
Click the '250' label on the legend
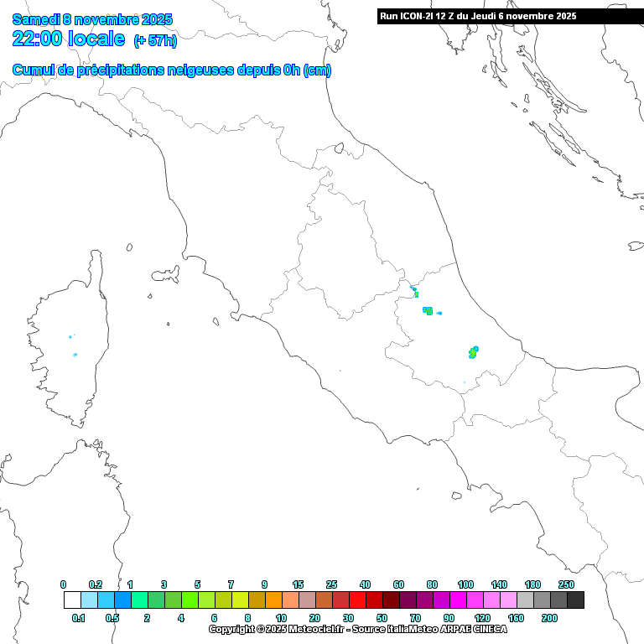click(567, 584)
